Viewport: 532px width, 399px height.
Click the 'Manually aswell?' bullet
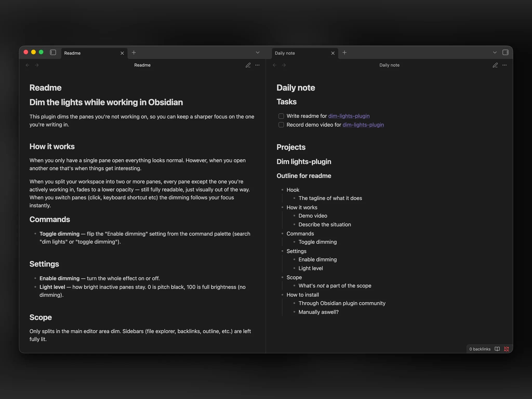point(318,312)
